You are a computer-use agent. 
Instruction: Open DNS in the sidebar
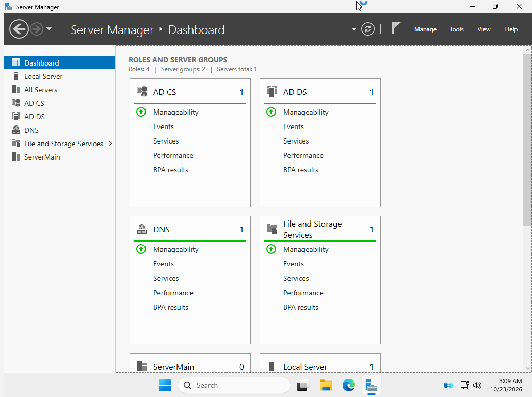59,130
